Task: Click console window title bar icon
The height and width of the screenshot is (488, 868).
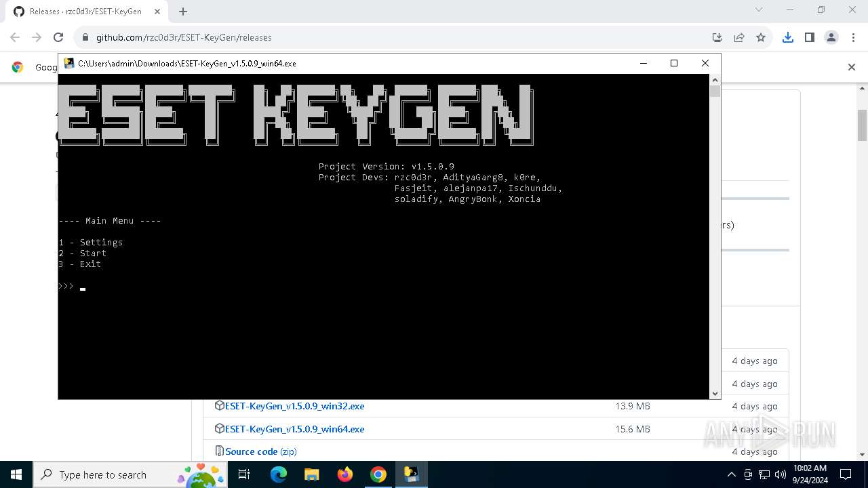Action: (x=69, y=63)
